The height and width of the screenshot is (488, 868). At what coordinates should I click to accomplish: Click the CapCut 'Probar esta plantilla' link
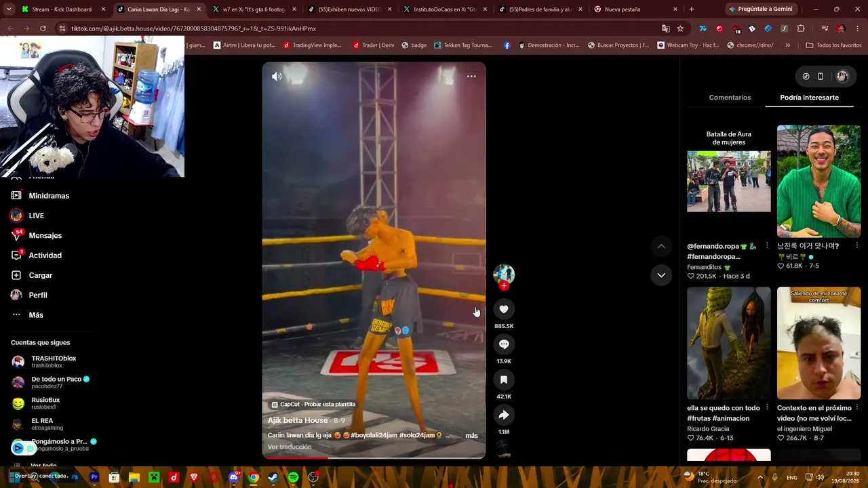coord(313,405)
